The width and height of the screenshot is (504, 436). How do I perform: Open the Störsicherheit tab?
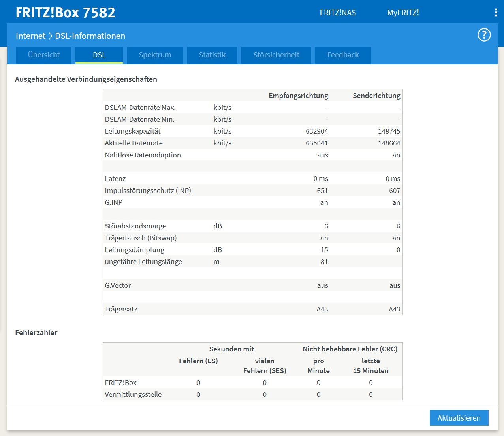[276, 55]
